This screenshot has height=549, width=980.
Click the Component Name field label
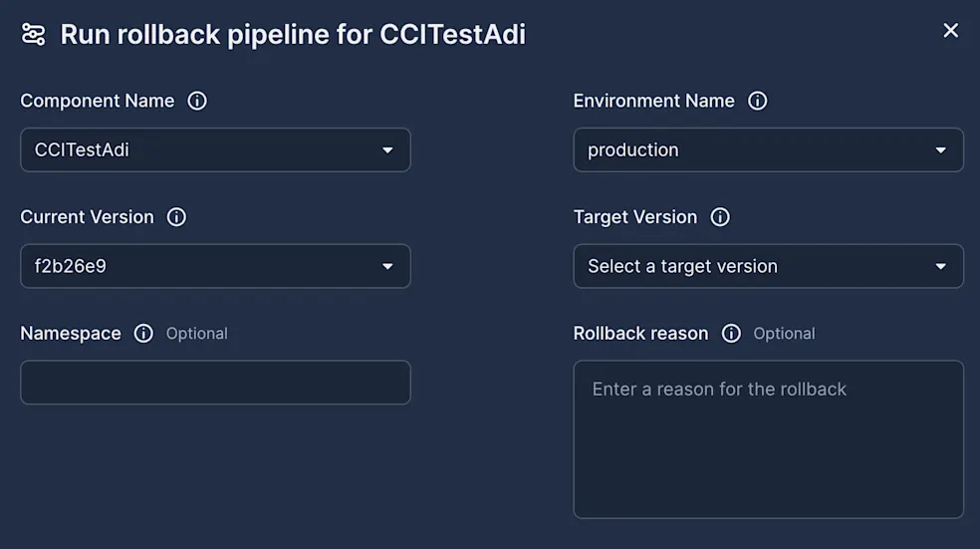98,101
